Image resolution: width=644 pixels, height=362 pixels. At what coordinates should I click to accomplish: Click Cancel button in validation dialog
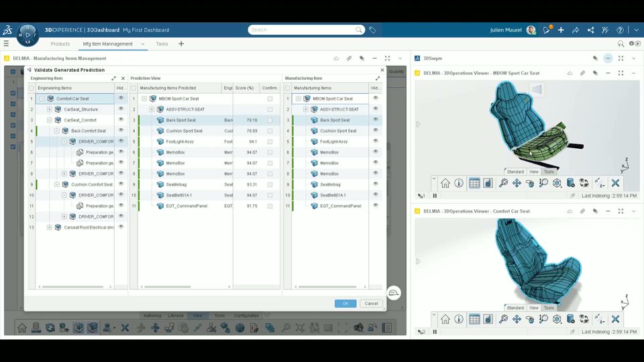tap(371, 303)
